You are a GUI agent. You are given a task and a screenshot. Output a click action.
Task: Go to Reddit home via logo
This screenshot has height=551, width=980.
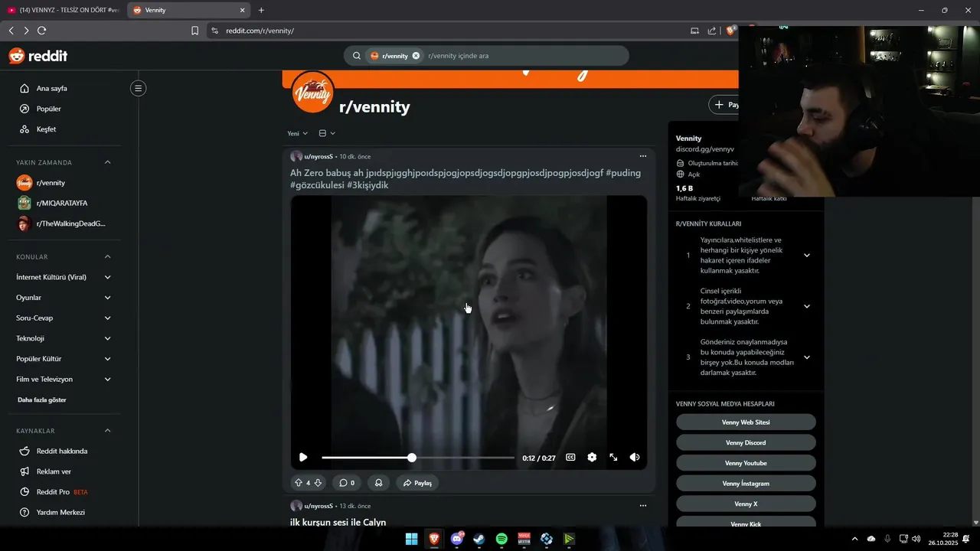pos(38,56)
